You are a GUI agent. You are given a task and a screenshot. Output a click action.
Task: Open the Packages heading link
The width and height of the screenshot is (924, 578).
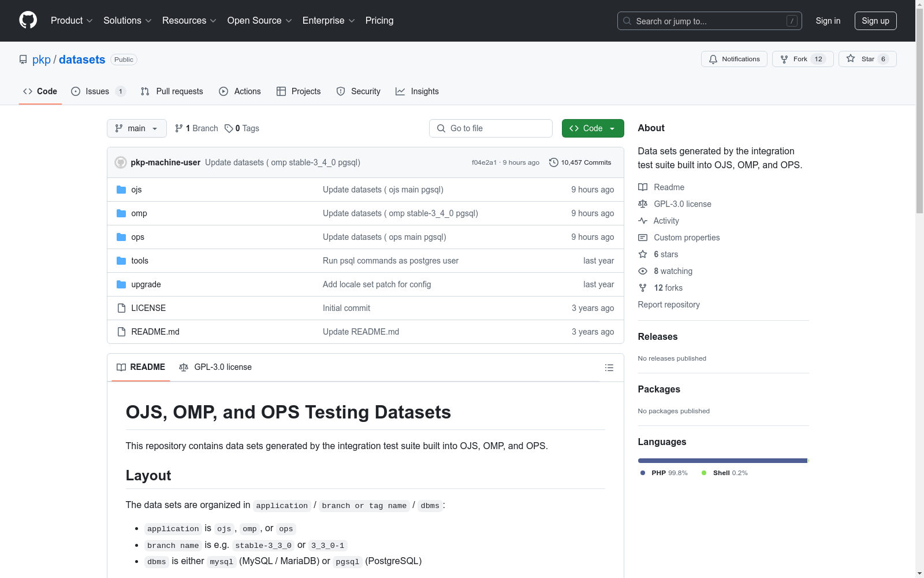click(x=659, y=390)
